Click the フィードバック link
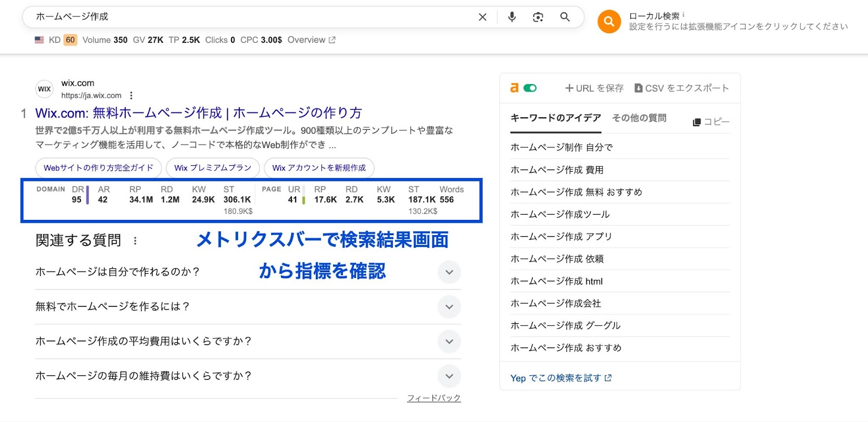Image resolution: width=868 pixels, height=422 pixels. pyautogui.click(x=434, y=398)
